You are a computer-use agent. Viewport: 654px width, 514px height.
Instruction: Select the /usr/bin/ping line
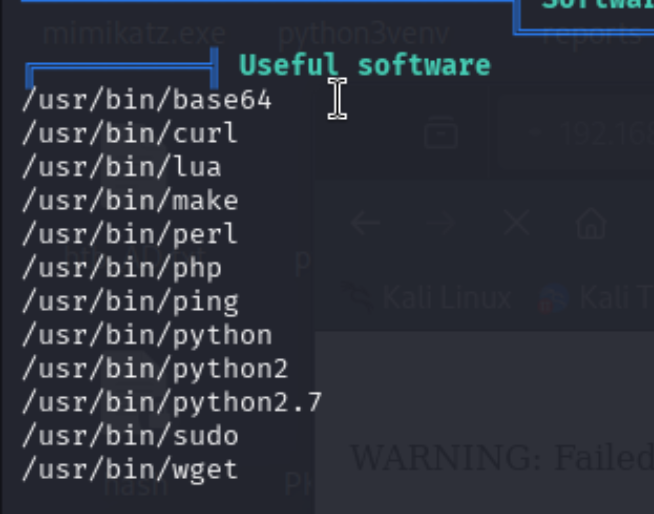(x=130, y=302)
